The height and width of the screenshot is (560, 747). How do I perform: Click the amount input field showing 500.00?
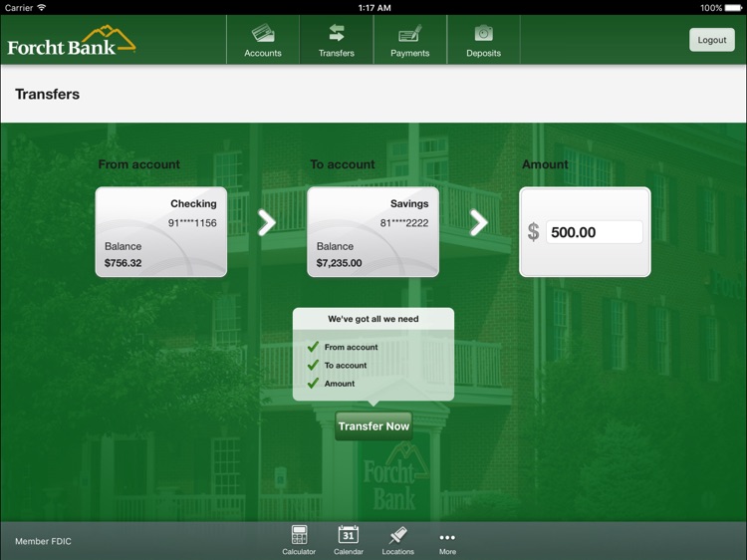[594, 232]
